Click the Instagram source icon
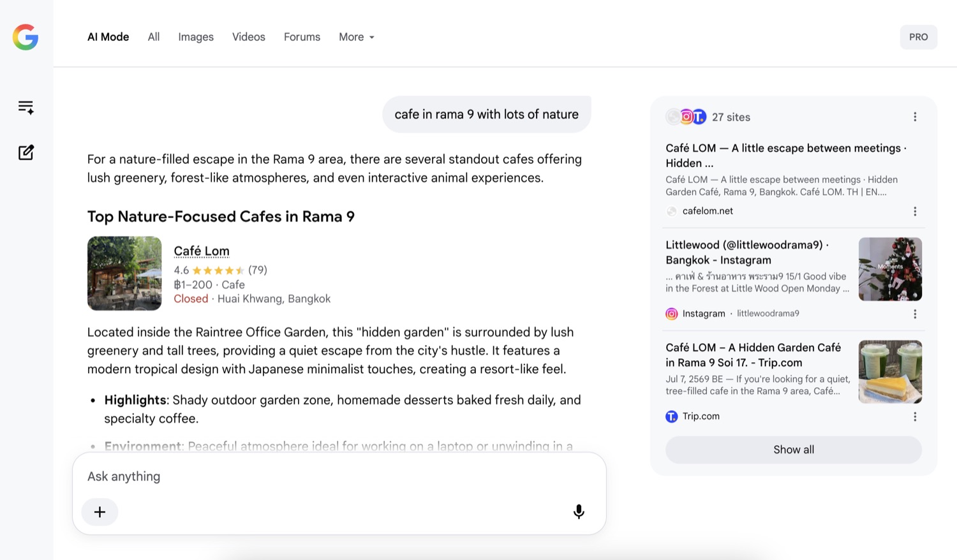957x560 pixels. [x=672, y=314]
